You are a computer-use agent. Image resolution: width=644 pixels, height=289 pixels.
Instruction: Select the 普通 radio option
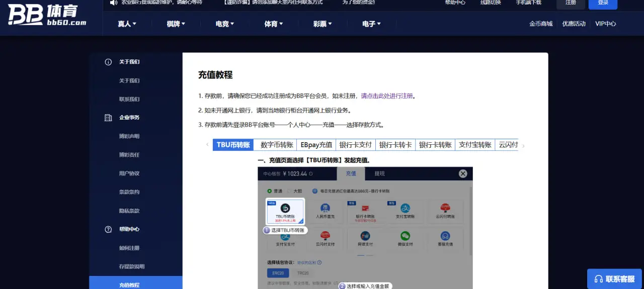(270, 191)
